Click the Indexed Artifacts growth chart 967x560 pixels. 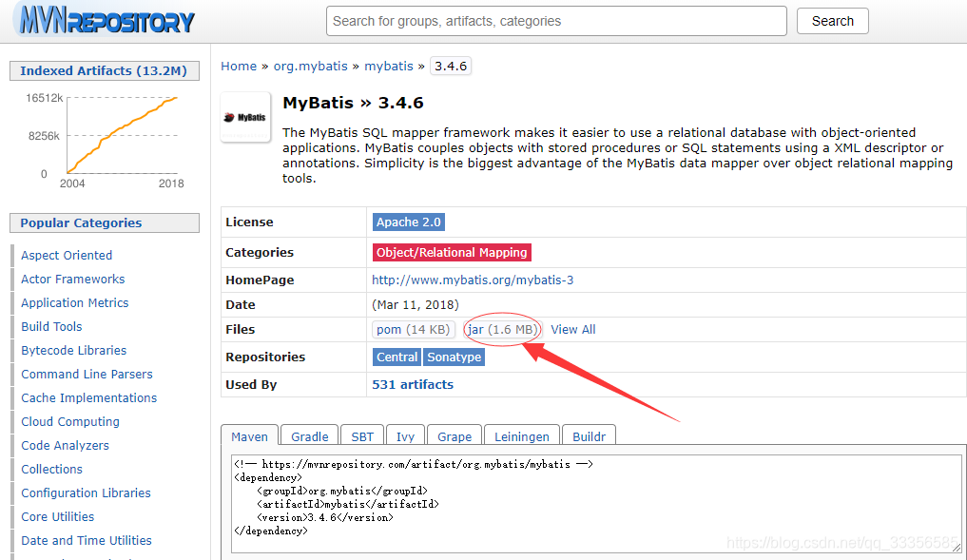point(105,140)
